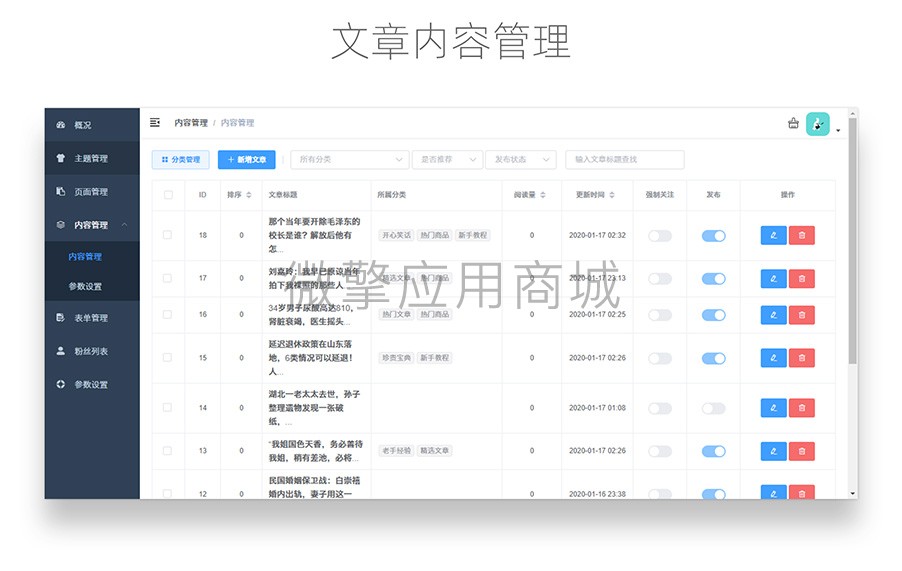Toggle 发布 switch for article 18
Image resolution: width=902 pixels, height=571 pixels.
click(713, 236)
